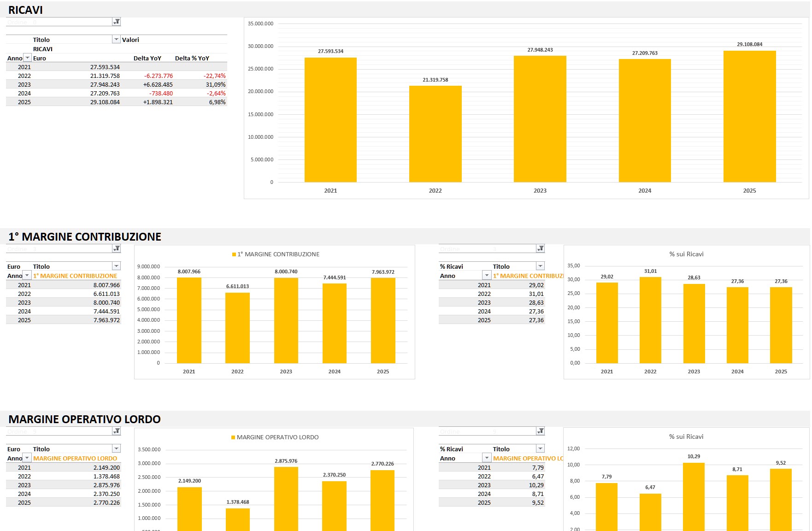The height and width of the screenshot is (531, 812).
Task: Open the Titolo dropdown in the MARGINE OPERATIVO LORDO Euro table
Action: click(116, 449)
